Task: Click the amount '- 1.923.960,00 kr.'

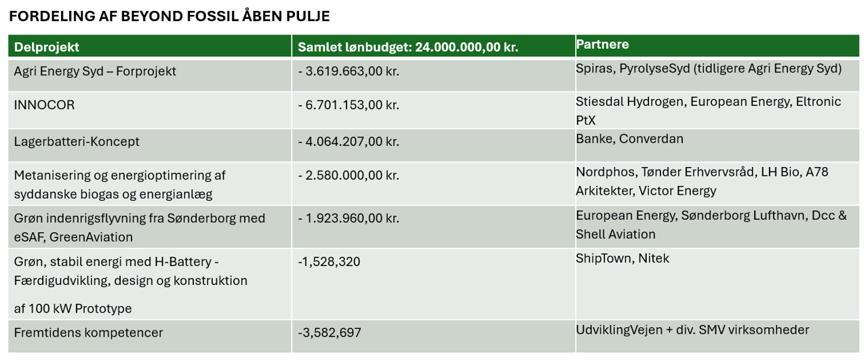Action: [x=349, y=218]
